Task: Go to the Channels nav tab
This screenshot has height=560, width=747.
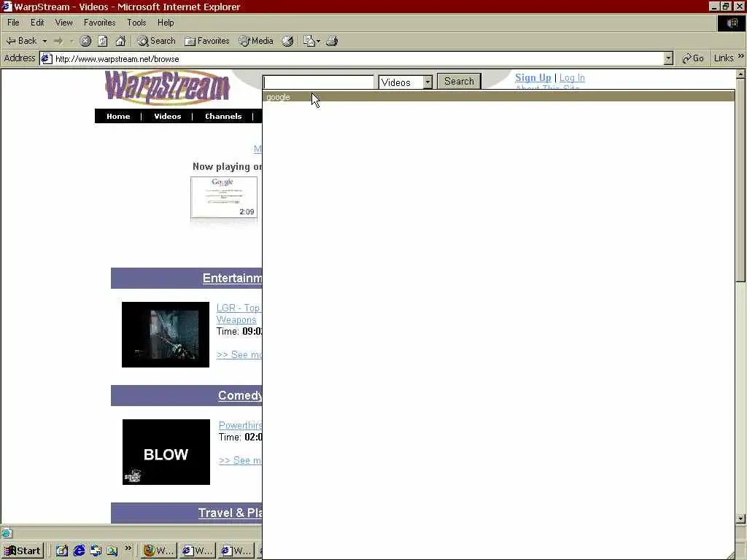Action: [x=223, y=116]
